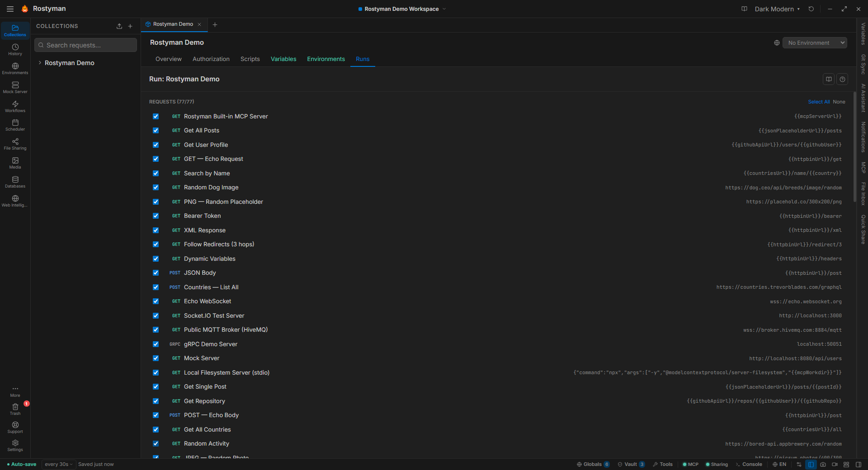Open the Console panel
Viewport: 868px width, 470px height.
coord(749,464)
